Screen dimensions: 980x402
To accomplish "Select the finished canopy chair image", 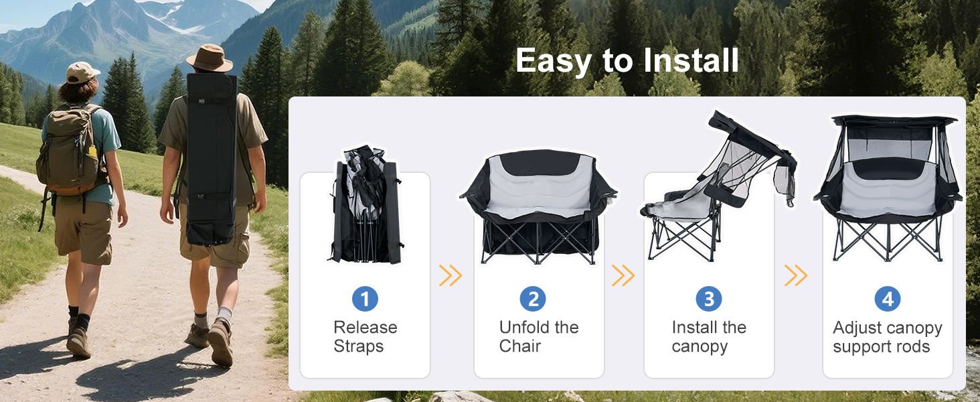I will coord(888,188).
